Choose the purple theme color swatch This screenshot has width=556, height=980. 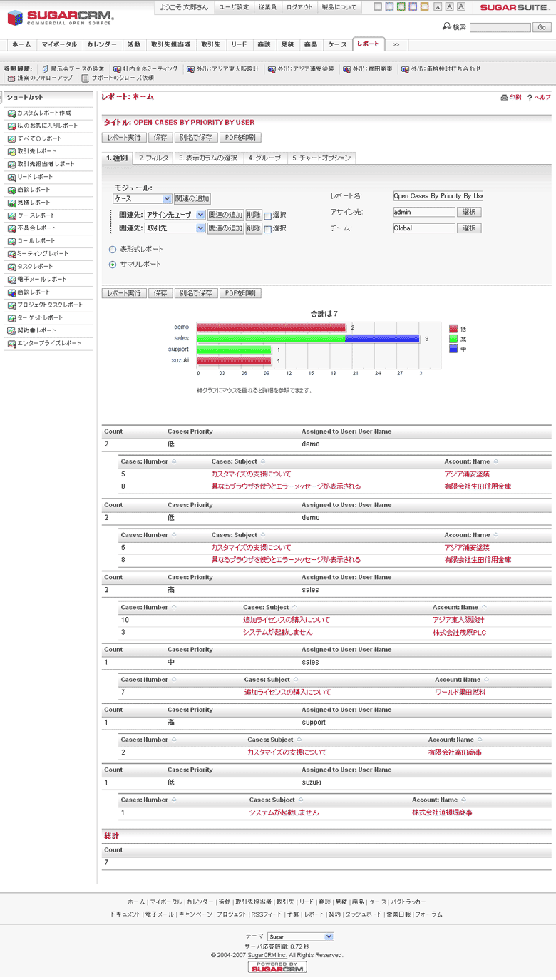coord(413,6)
